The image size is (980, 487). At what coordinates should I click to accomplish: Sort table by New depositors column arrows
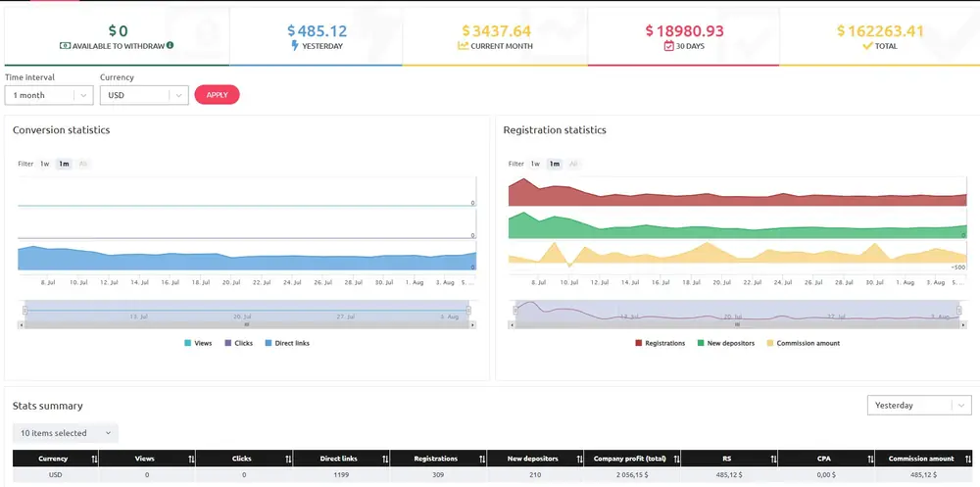(579, 459)
